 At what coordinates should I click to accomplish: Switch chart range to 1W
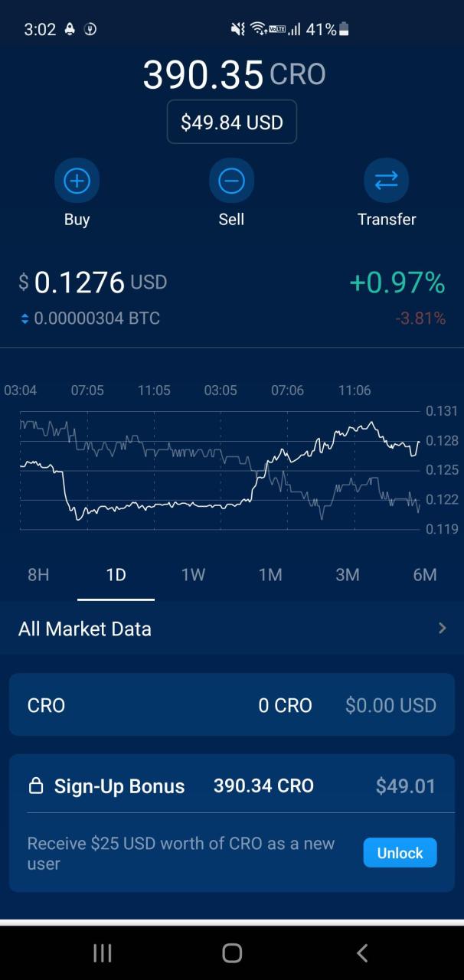coord(193,574)
